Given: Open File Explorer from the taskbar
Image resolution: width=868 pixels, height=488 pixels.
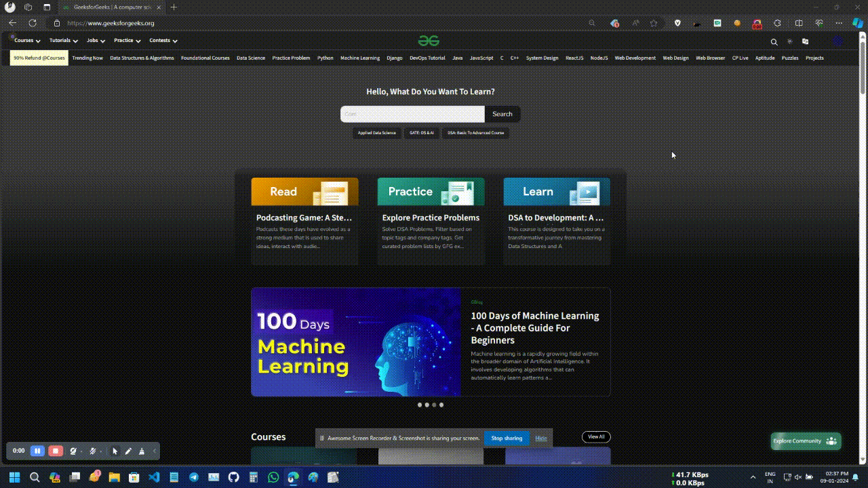Looking at the screenshot, I should pos(114,477).
